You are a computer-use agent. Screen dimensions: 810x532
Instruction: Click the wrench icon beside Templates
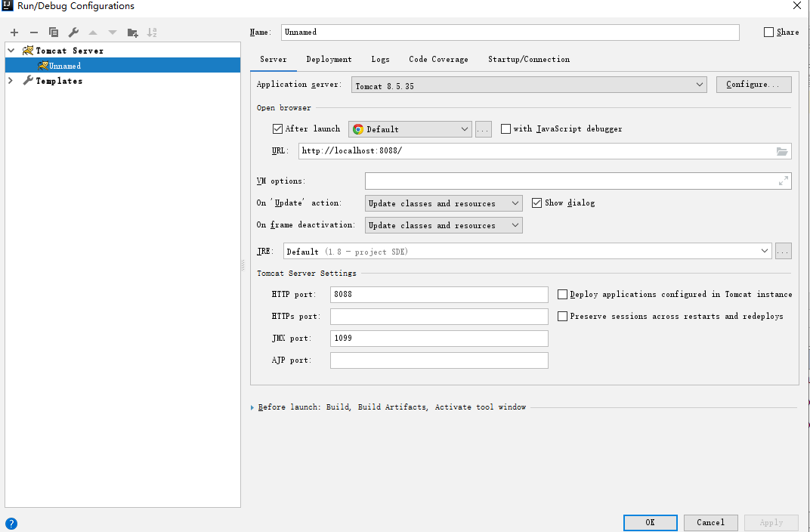tap(28, 81)
